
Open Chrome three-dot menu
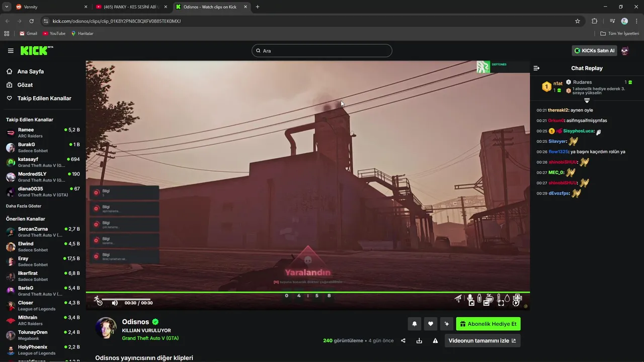pos(636,21)
